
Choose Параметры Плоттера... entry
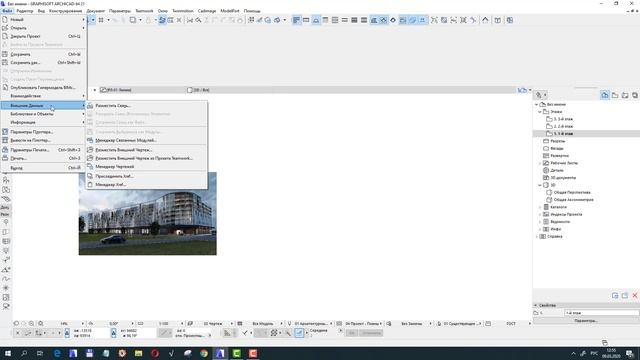pos(43,132)
